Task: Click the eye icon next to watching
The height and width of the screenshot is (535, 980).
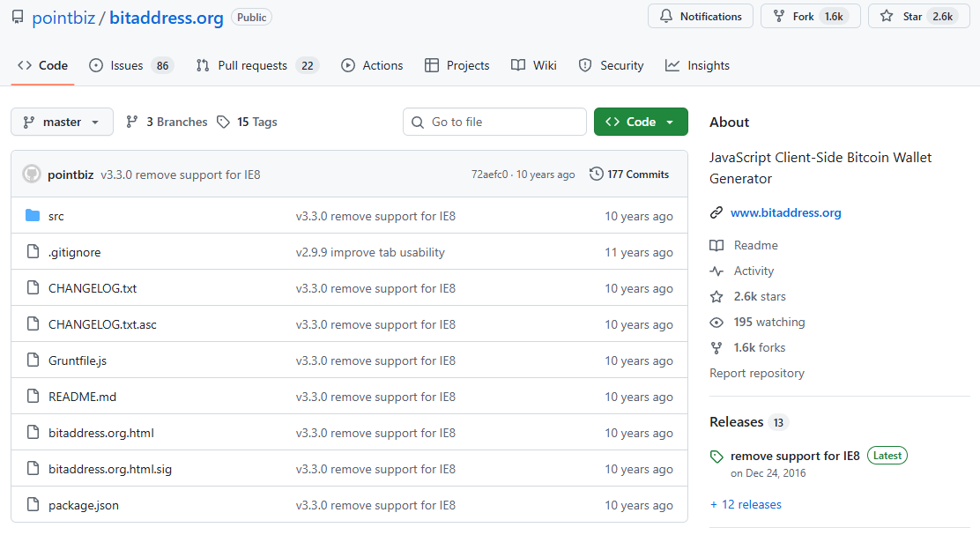Action: pos(716,322)
